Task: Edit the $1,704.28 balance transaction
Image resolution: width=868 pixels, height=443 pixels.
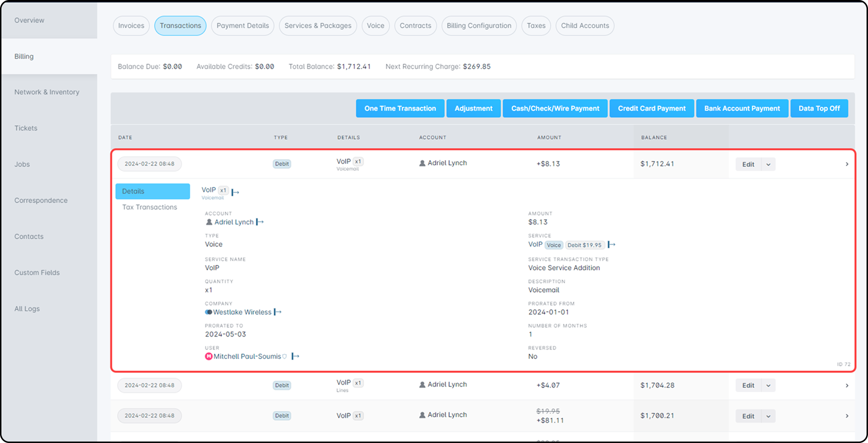Action: [x=748, y=385]
